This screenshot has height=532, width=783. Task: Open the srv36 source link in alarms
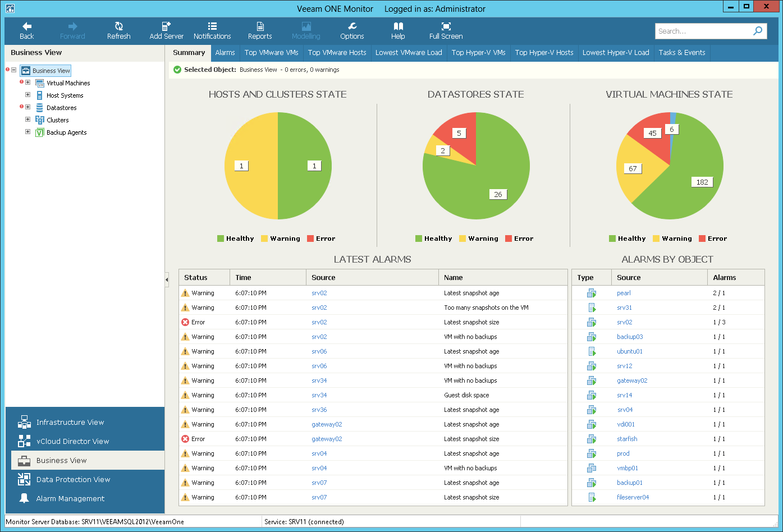319,410
